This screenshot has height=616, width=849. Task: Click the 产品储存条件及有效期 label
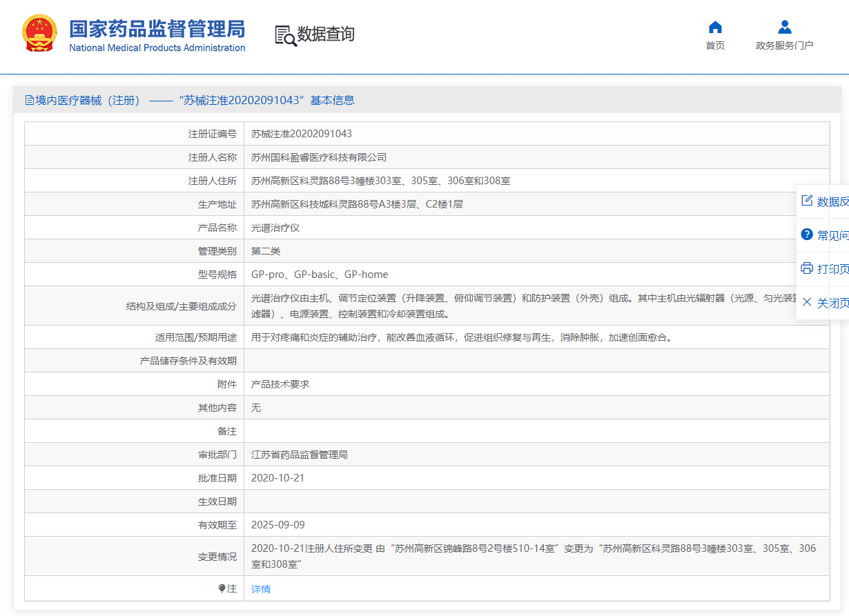pos(188,361)
